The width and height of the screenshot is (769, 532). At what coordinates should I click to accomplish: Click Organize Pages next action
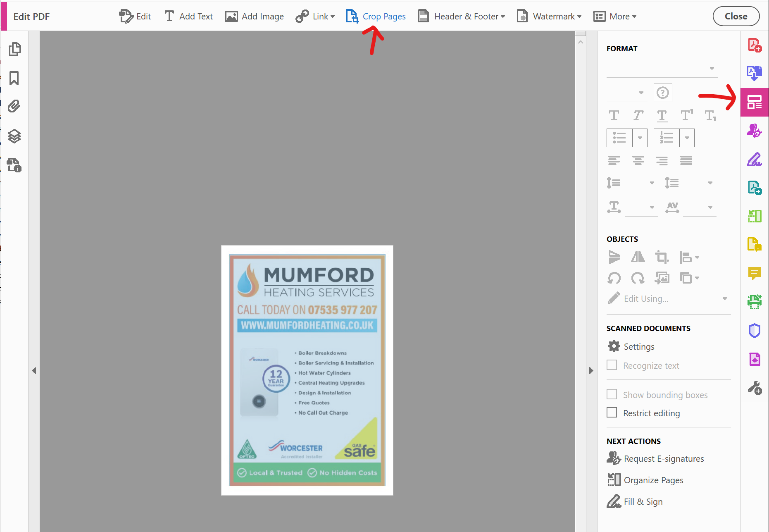tap(645, 480)
